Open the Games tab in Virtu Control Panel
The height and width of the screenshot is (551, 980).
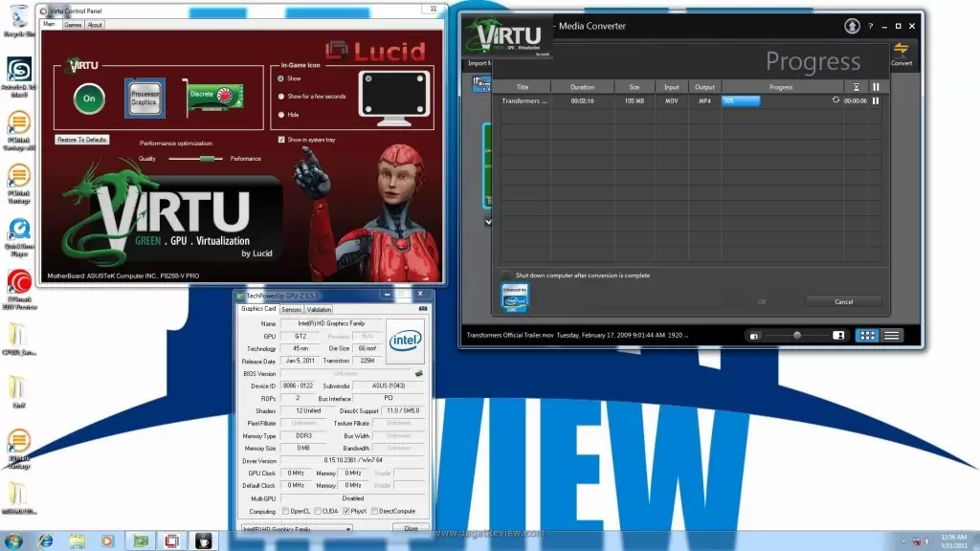coord(73,25)
